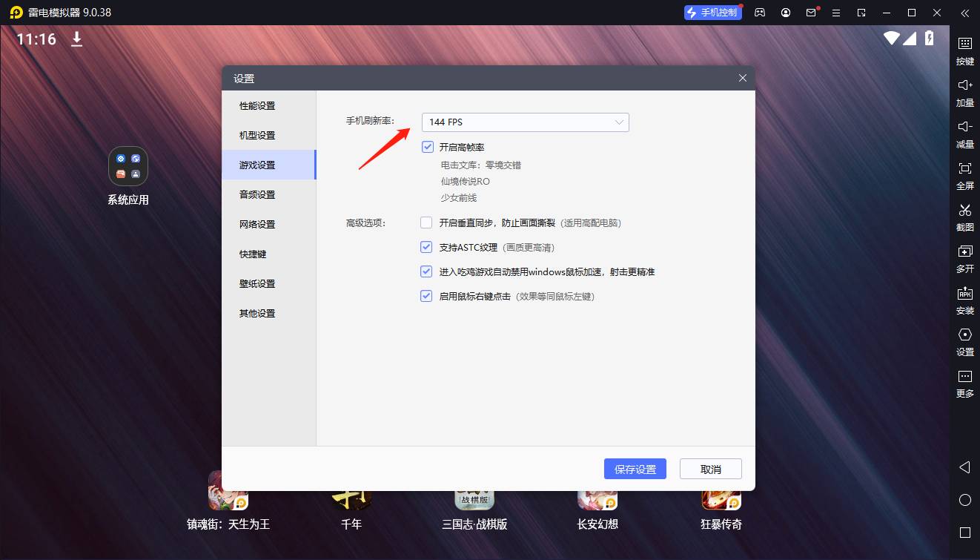The image size is (980, 560).
Task: Click the 手机控制 button in title bar
Action: 712,13
